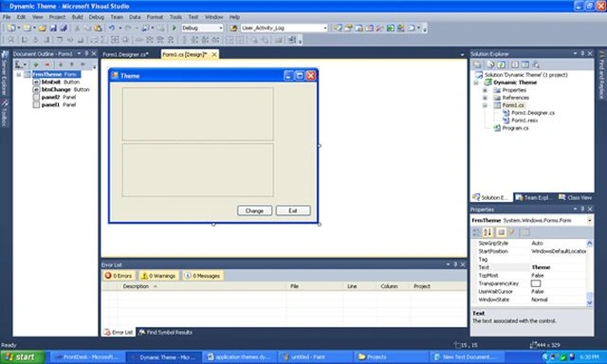
Task: Select panel1 Panel in Document Outline
Action: (54, 104)
